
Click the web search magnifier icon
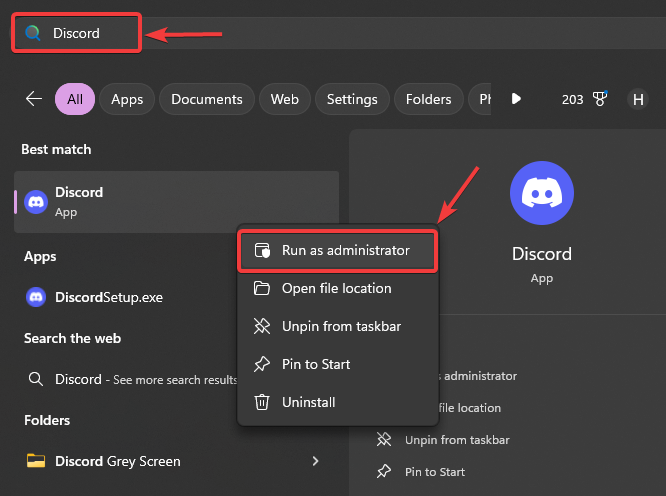click(36, 379)
